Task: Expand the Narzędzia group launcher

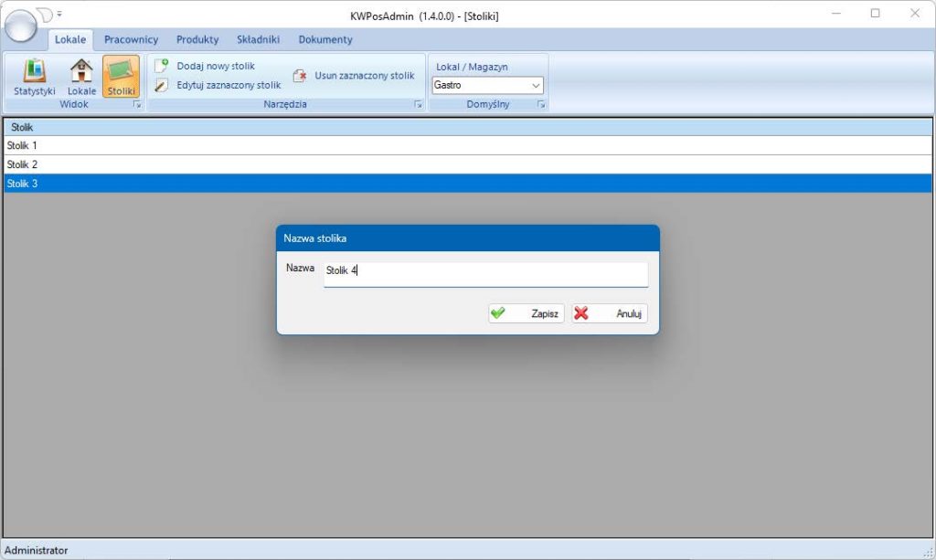Action: click(x=418, y=105)
